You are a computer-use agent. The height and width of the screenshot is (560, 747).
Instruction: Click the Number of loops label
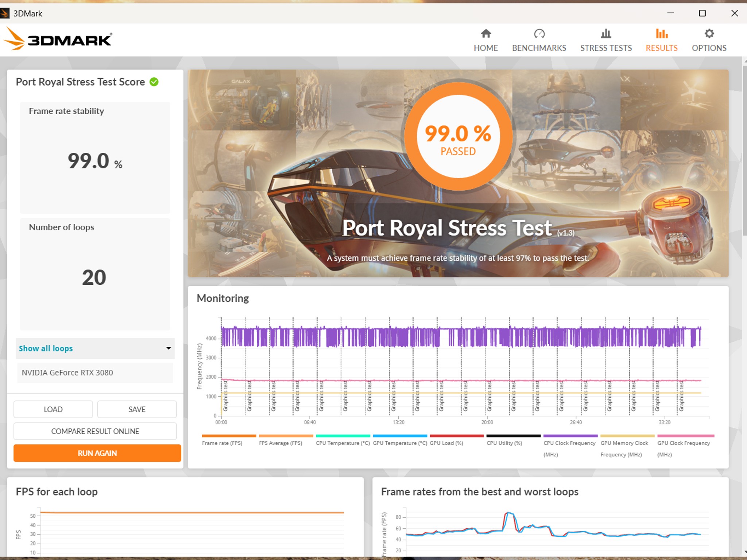pyautogui.click(x=61, y=227)
